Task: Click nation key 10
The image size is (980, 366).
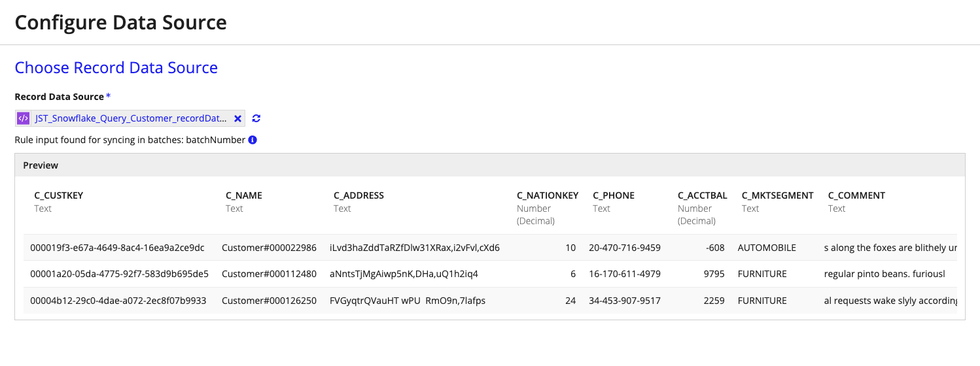Action: click(570, 248)
